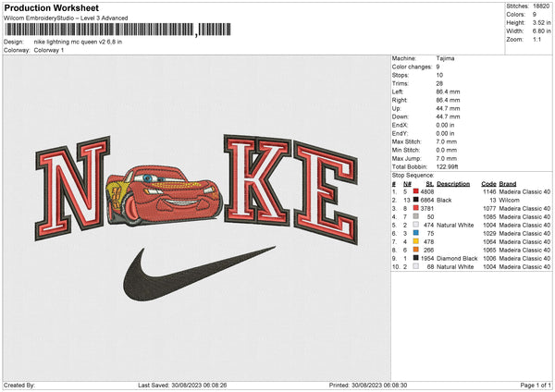Select the Colorway 1 value
The height and width of the screenshot is (392, 555).
point(49,50)
